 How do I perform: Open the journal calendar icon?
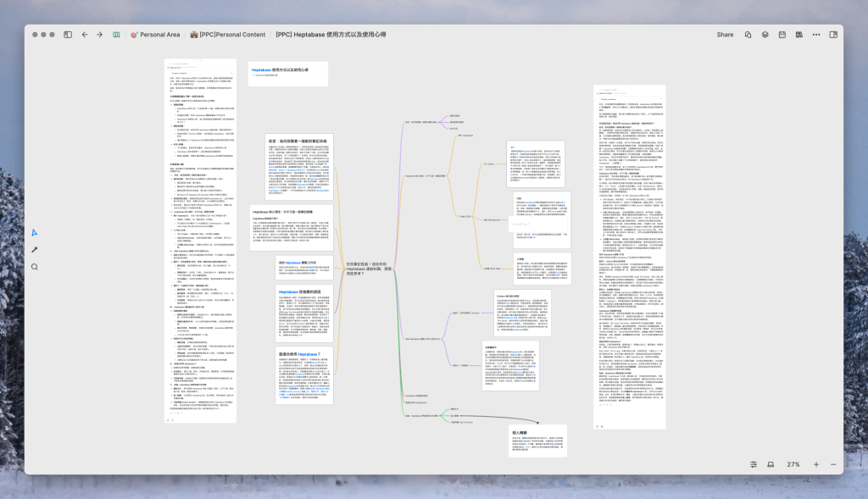[782, 34]
